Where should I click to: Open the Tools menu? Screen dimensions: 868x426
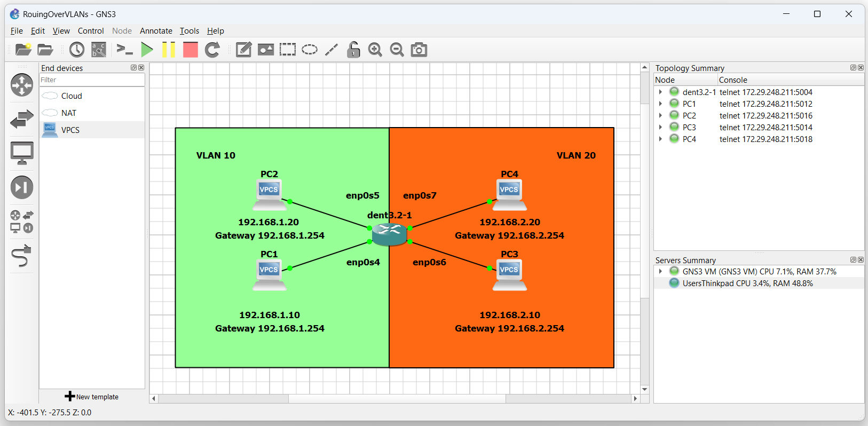pos(189,31)
